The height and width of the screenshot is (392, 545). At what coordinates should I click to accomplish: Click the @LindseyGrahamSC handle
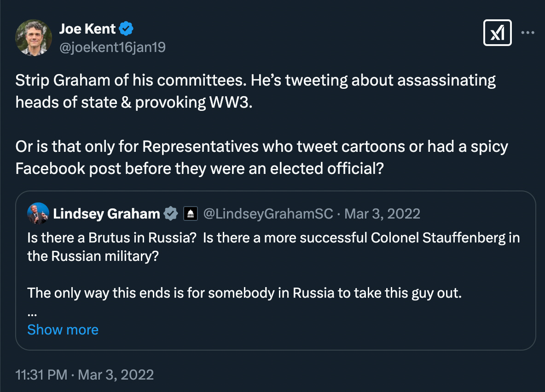click(x=268, y=213)
